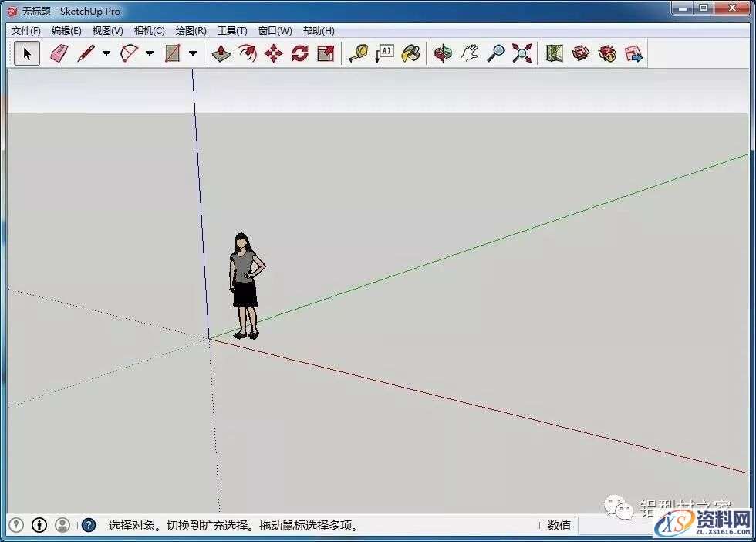Expand the Arc tool options dropdown
This screenshot has width=756, height=542.
[x=148, y=53]
